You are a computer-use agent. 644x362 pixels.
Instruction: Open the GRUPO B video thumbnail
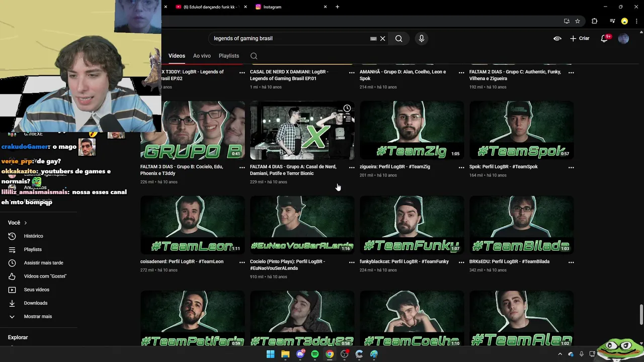pyautogui.click(x=193, y=130)
